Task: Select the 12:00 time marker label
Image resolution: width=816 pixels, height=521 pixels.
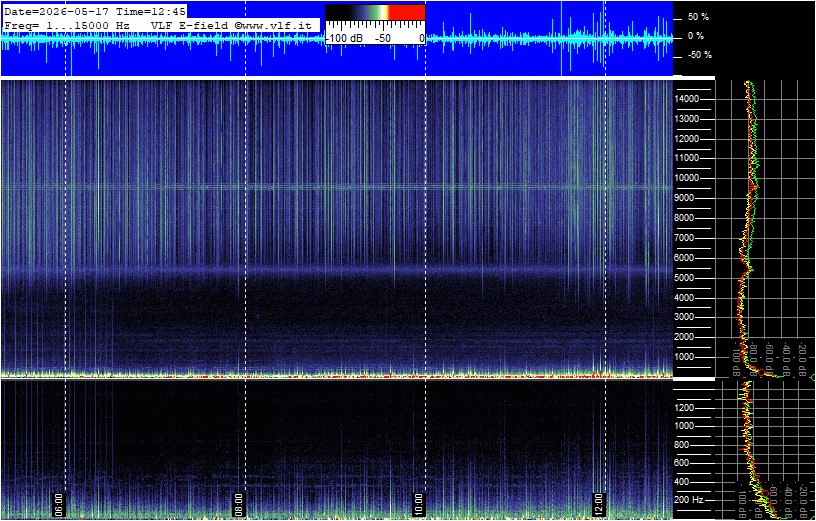Action: pyautogui.click(x=599, y=504)
